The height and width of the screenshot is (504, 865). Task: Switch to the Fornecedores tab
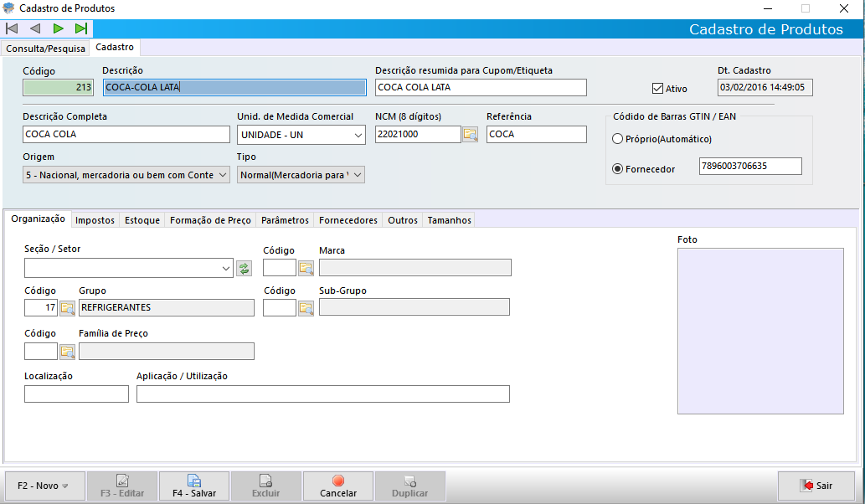348,220
